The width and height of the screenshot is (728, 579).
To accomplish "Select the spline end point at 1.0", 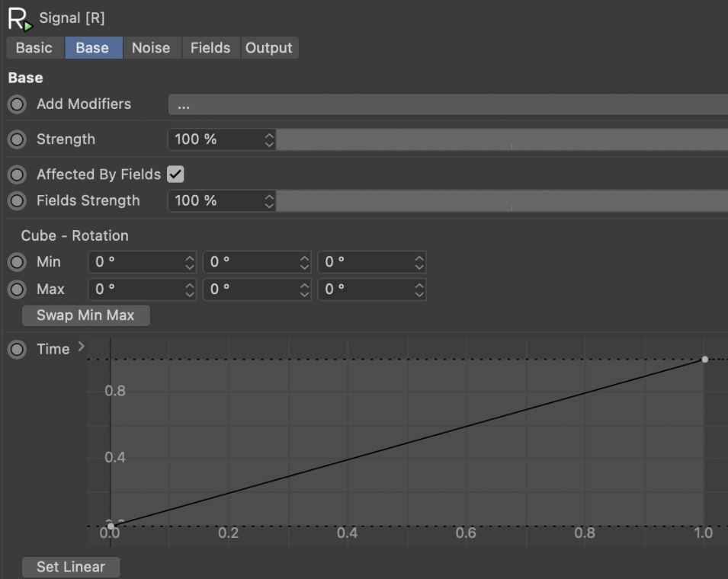I will [704, 359].
